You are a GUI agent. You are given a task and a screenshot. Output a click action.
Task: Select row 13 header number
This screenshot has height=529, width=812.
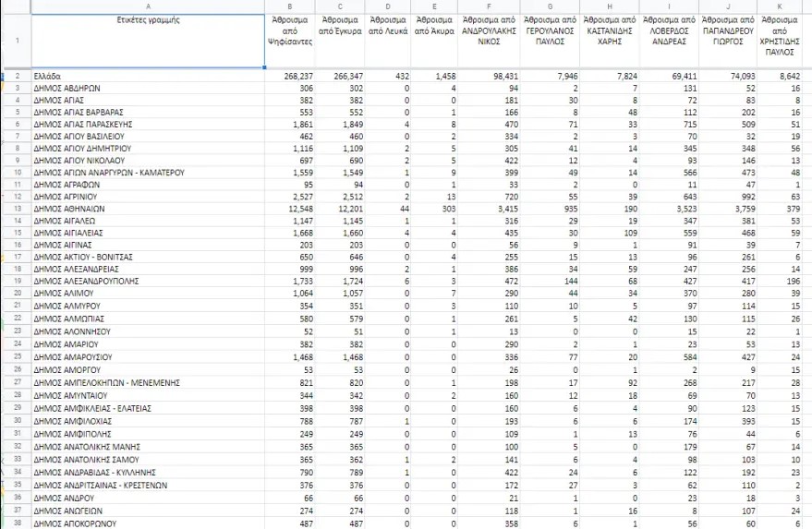(x=16, y=210)
